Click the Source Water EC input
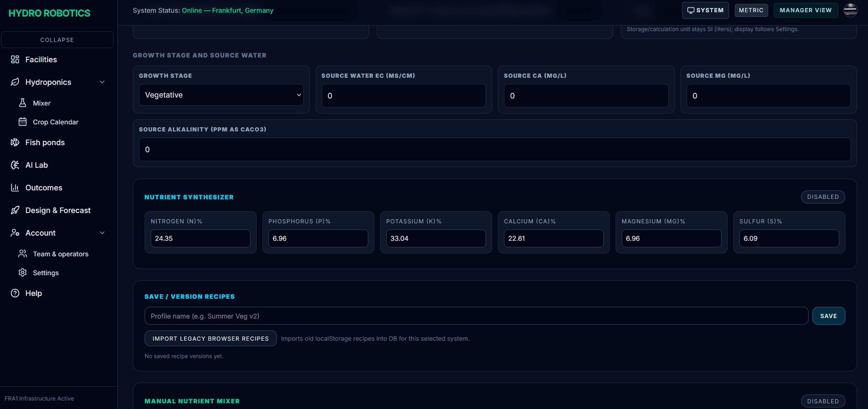The width and height of the screenshot is (868, 409). pyautogui.click(x=404, y=96)
